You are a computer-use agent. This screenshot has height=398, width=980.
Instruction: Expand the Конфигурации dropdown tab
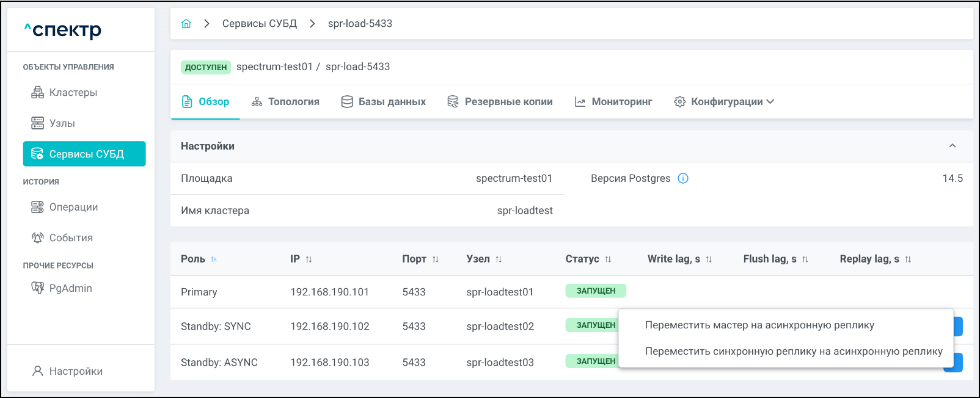point(724,102)
